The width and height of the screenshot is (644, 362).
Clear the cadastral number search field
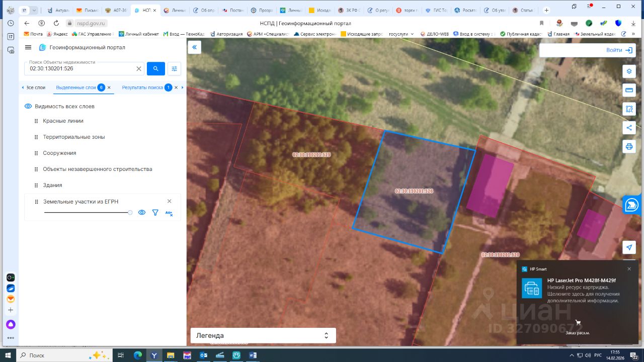pos(139,68)
